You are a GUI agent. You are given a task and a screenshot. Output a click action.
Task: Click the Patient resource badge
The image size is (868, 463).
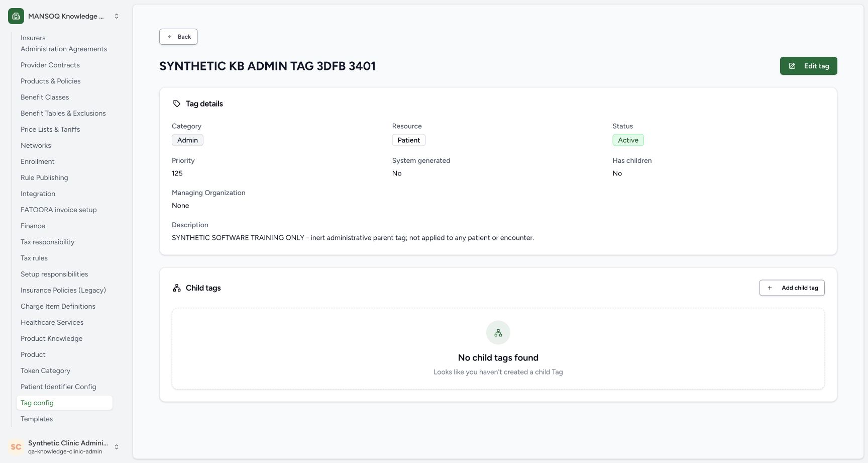pos(409,140)
